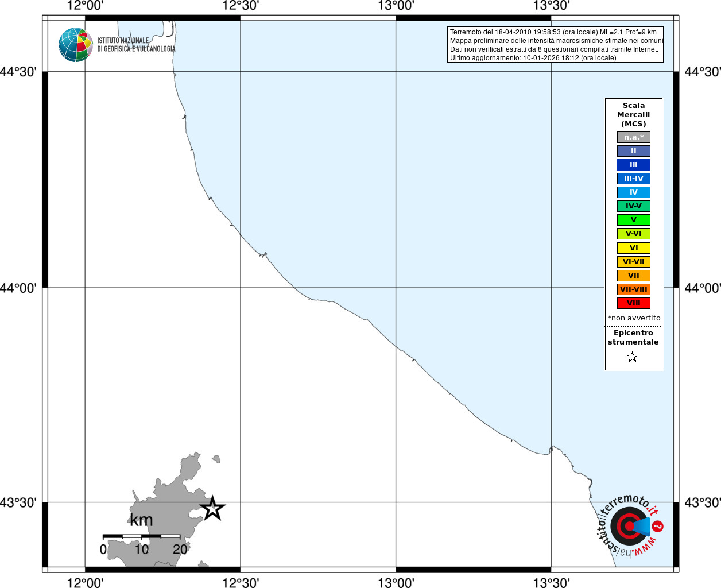721x588 pixels.
Task: Click the VI-VII intensity legend swatch
Action: (x=634, y=262)
